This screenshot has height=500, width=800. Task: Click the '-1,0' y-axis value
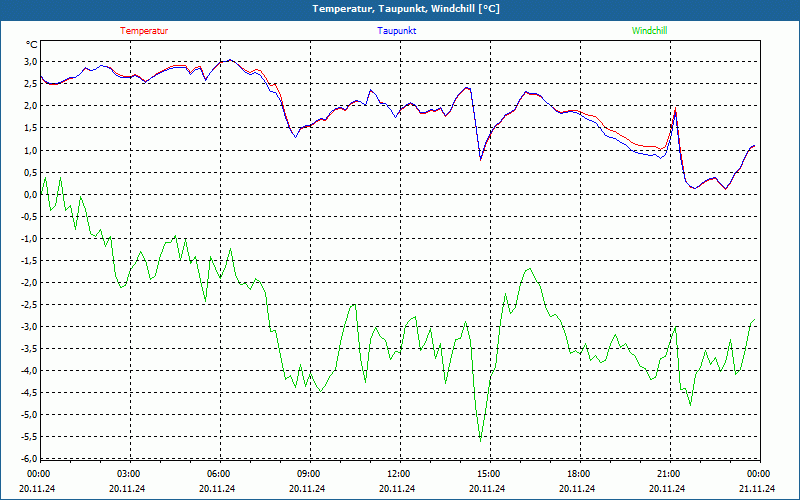30,238
